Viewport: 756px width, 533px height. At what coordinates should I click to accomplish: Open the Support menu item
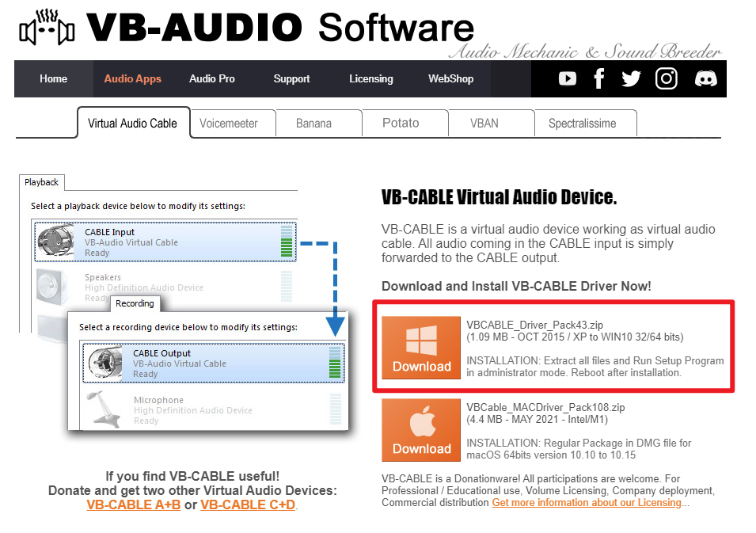point(291,78)
